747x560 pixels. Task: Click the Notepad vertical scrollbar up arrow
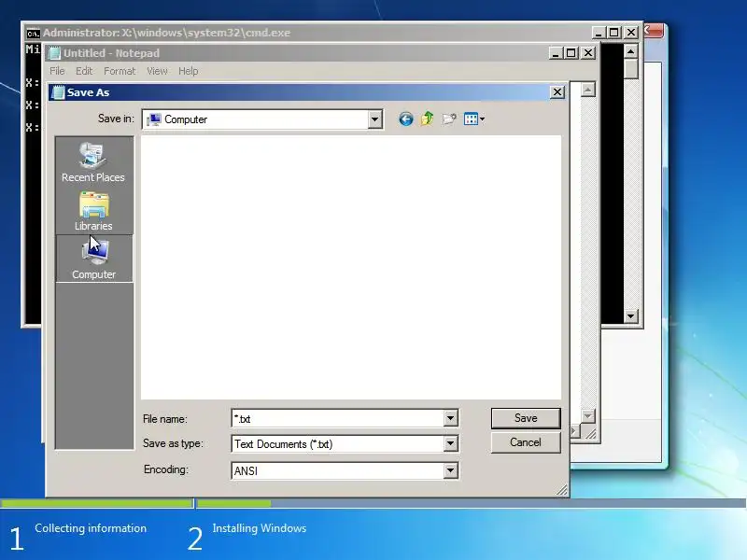[588, 90]
